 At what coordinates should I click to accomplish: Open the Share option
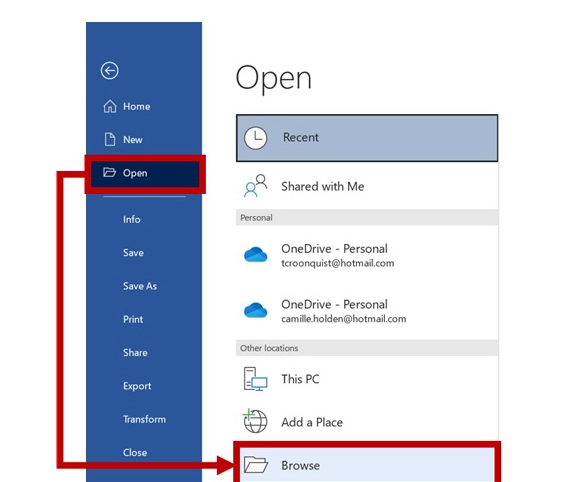(144, 353)
